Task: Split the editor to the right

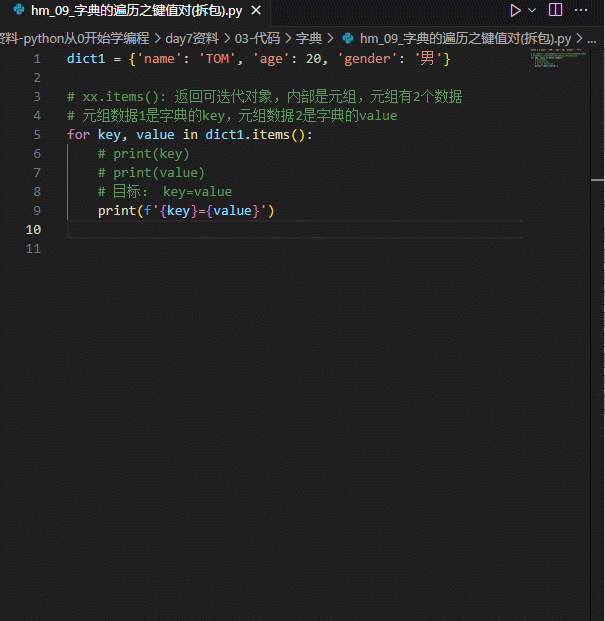Action: tap(555, 10)
